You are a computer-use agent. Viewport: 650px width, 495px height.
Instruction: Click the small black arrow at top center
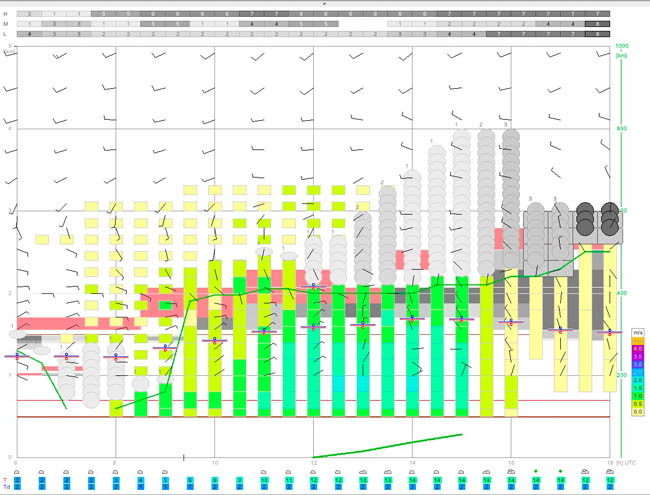click(x=325, y=3)
